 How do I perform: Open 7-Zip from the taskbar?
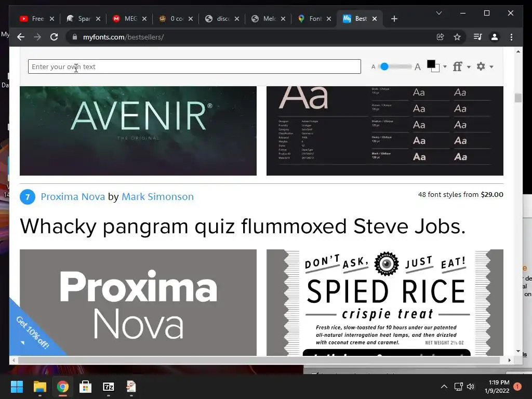[108, 387]
